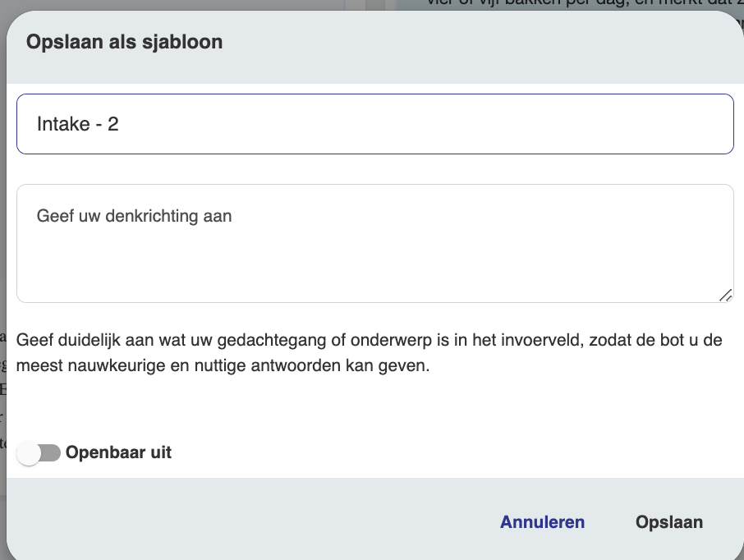Viewport: 744px width, 560px height.
Task: Place cursor after '2' in the name field
Action: point(120,124)
